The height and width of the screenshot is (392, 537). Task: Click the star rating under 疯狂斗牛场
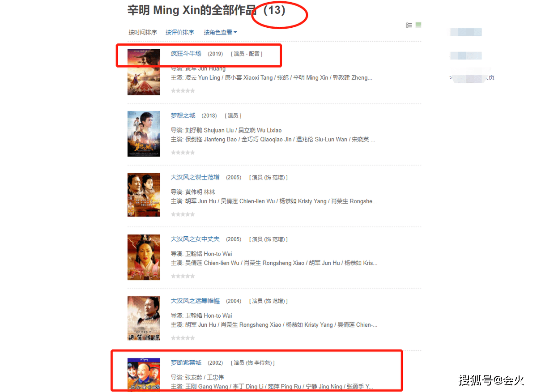tap(183, 91)
